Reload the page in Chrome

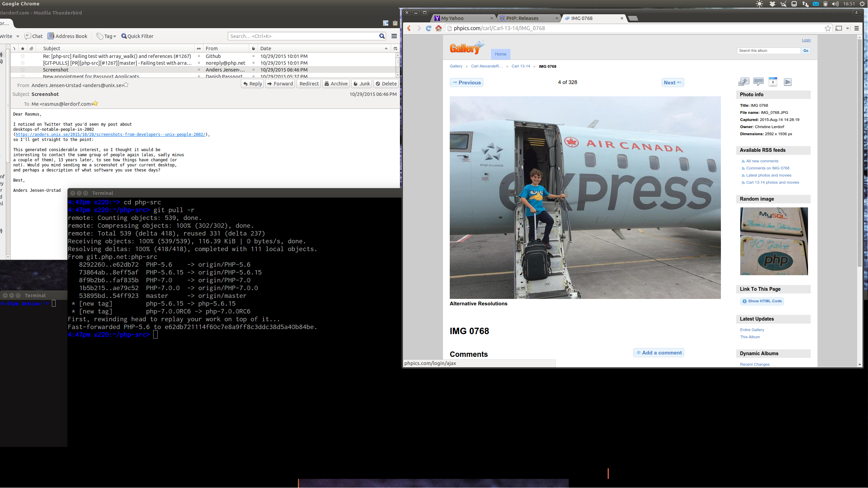[428, 28]
